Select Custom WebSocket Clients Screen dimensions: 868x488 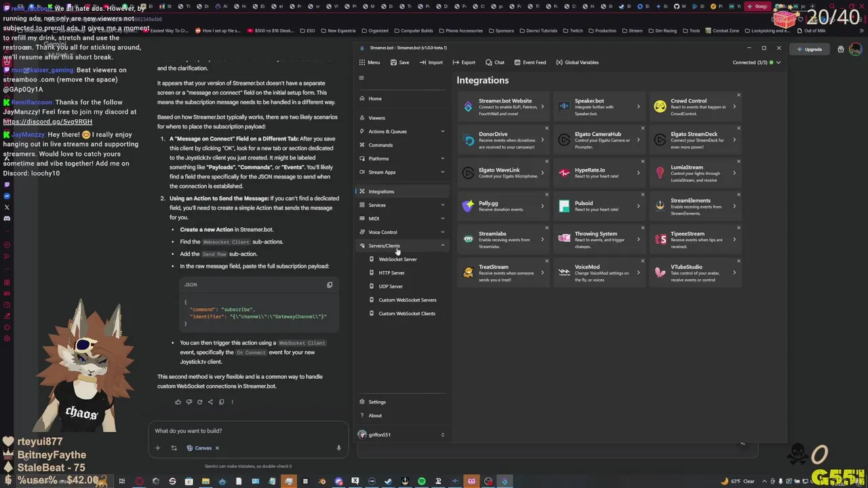click(407, 313)
